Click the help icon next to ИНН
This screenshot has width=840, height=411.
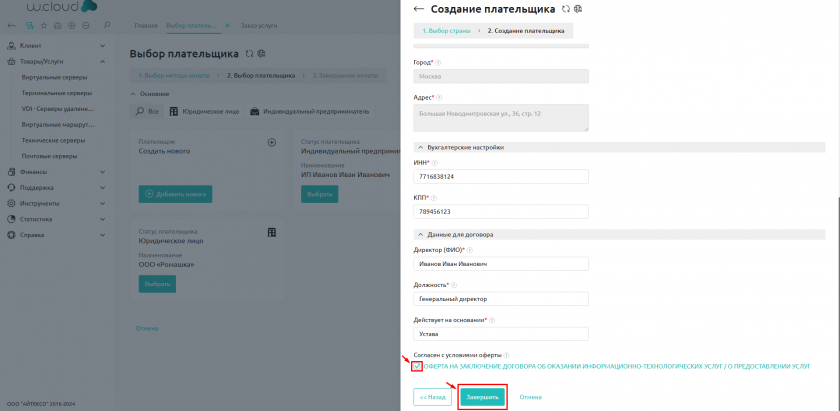(x=433, y=161)
